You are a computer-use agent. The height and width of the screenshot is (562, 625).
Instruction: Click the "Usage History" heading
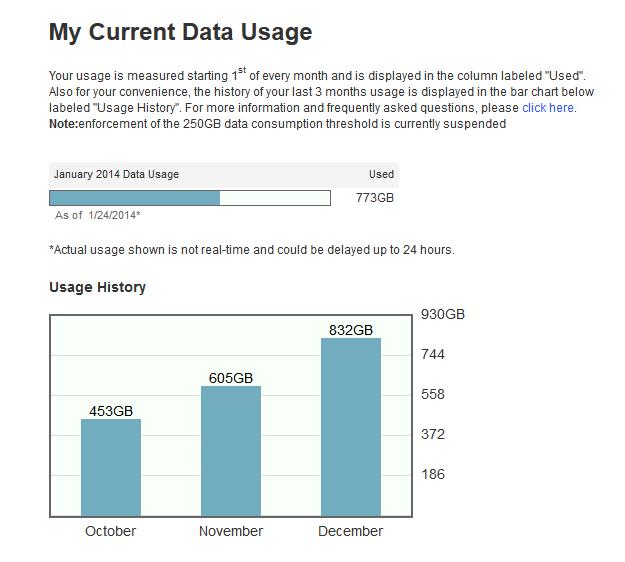98,287
